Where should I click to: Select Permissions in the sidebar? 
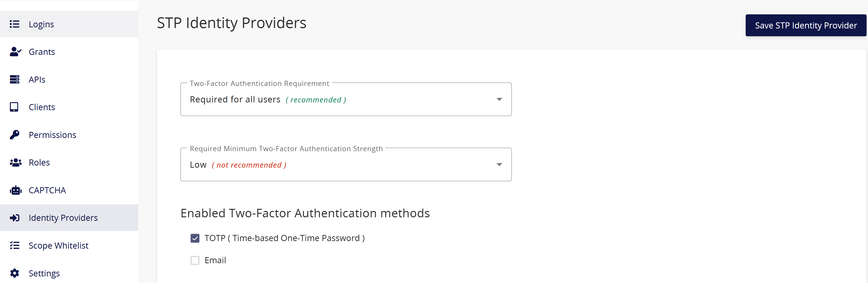tap(69, 135)
